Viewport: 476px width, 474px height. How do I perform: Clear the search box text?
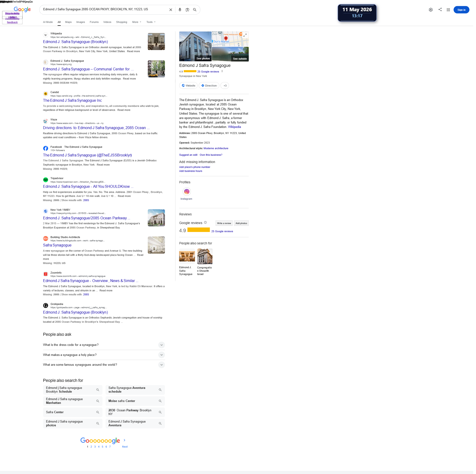171,10
